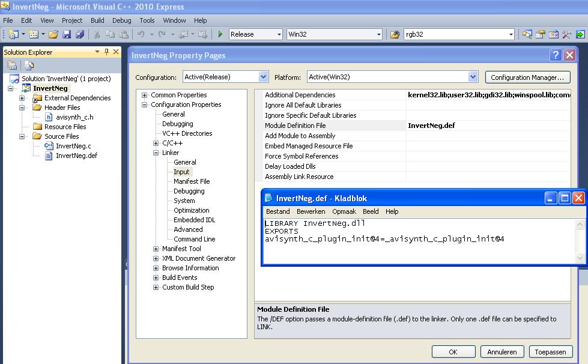This screenshot has height=364, width=588.
Task: Expand External Dependencies in Solution Explorer
Action: 22,99
